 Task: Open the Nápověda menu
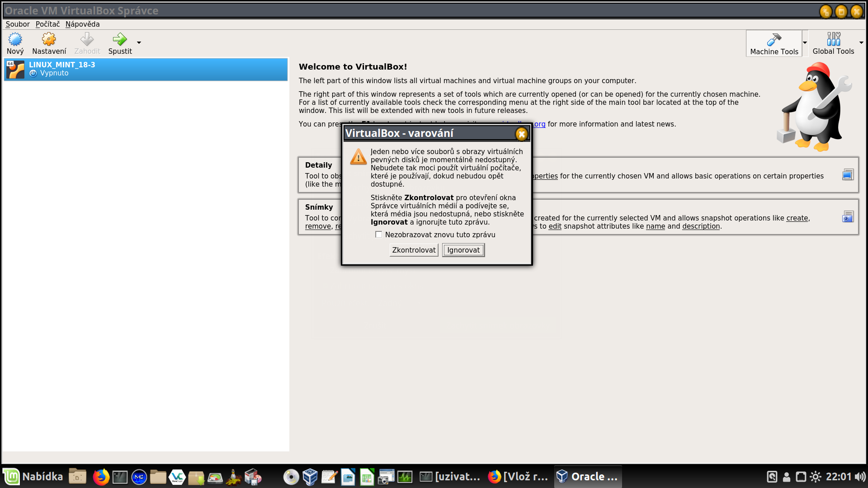[82, 24]
